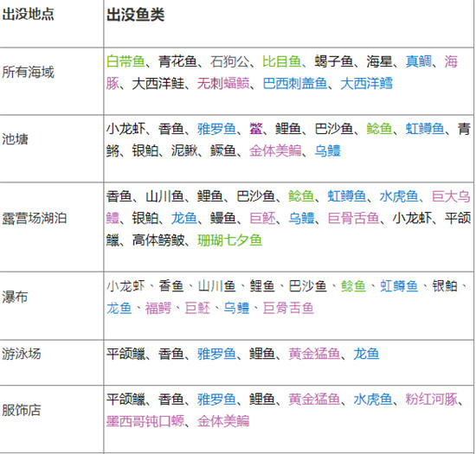Click 鲶鱼 in the 瀑布 row
Image resolution: width=476 pixels, height=454 pixels.
[353, 286]
